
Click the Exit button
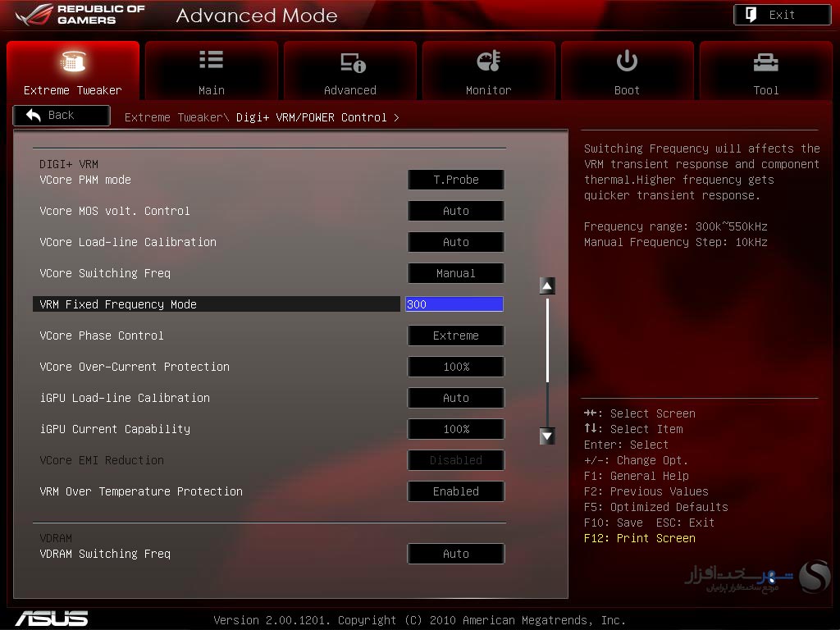coord(782,15)
